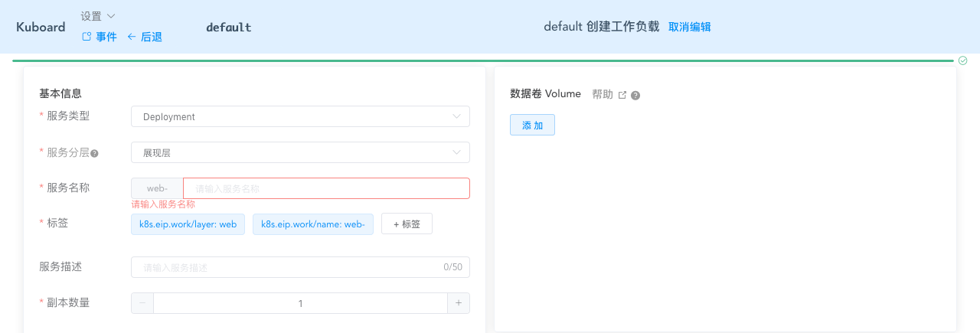Expand the 设置 dropdown menu
Image resolution: width=980 pixels, height=333 pixels.
(x=98, y=16)
